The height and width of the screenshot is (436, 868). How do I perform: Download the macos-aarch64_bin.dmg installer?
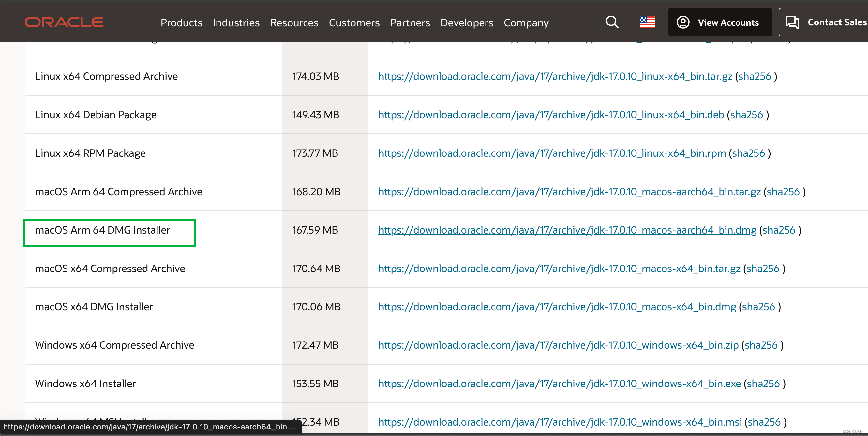coord(567,230)
